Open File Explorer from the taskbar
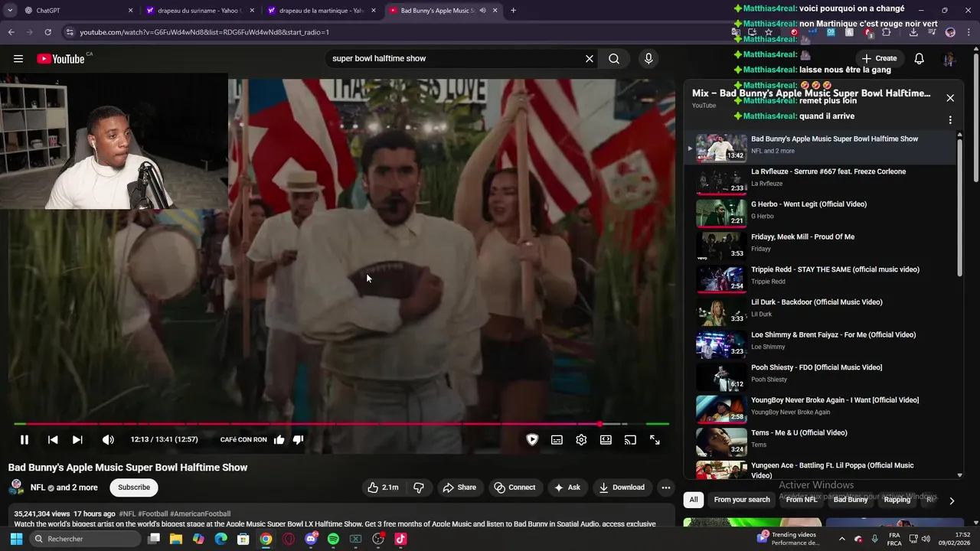Image resolution: width=980 pixels, height=551 pixels. (x=176, y=539)
